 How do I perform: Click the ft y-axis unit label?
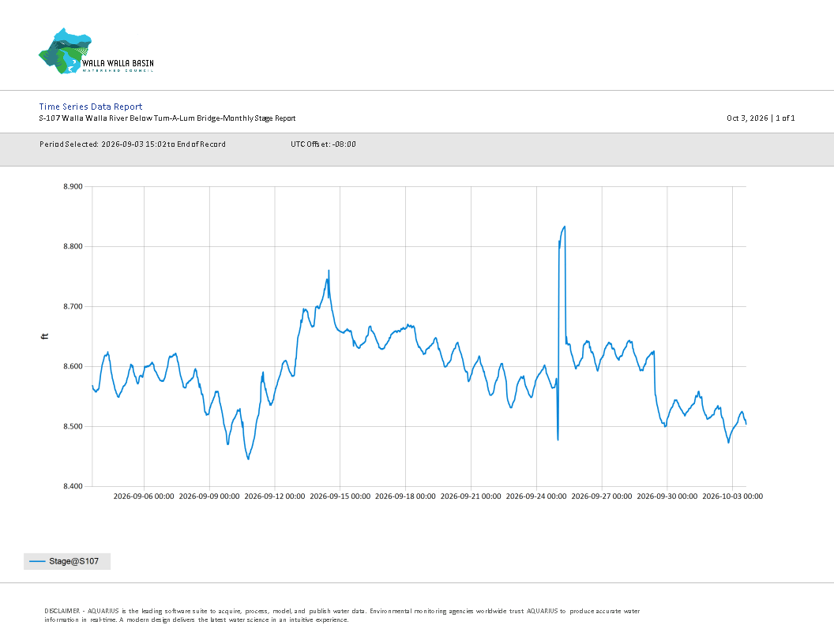[x=45, y=336]
